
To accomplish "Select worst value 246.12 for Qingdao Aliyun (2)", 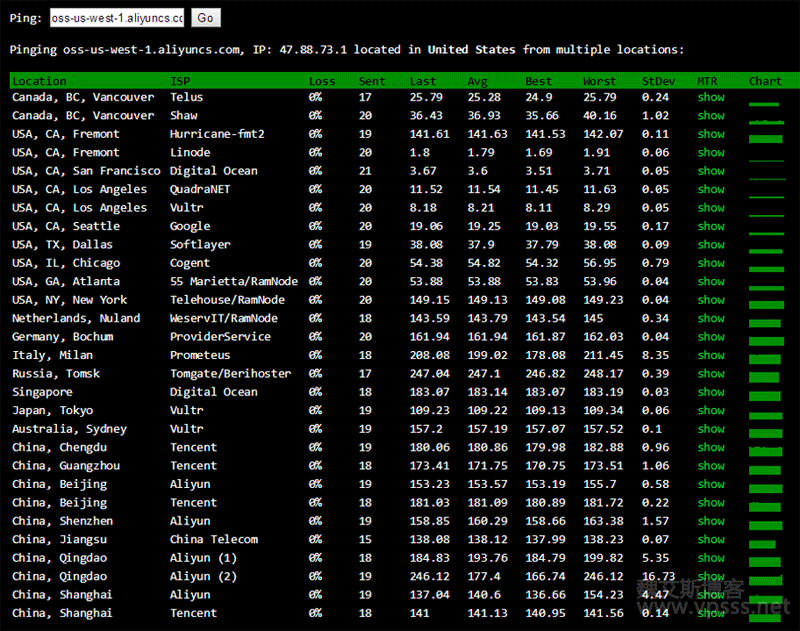I will pos(604,576).
